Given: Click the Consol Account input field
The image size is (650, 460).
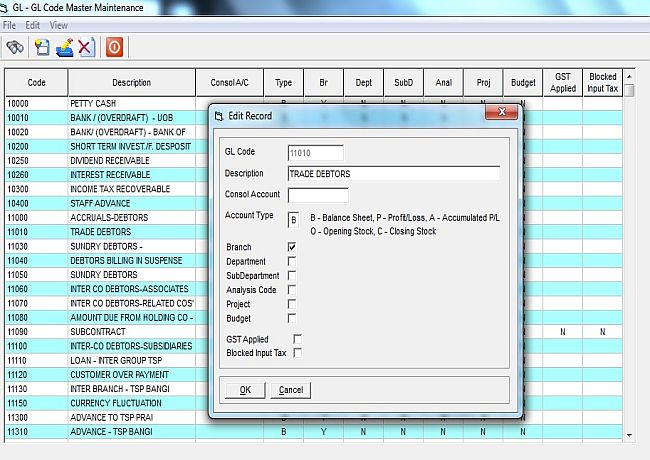Looking at the screenshot, I should [318, 195].
